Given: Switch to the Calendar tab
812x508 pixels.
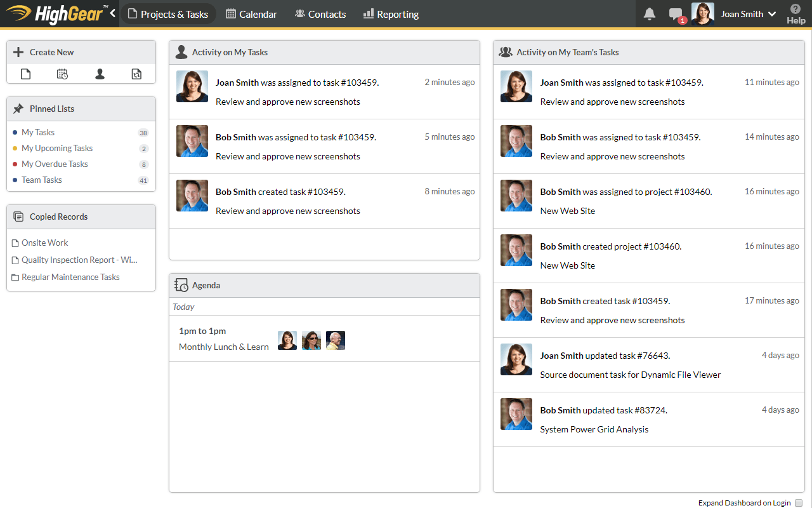Looking at the screenshot, I should click(x=252, y=14).
